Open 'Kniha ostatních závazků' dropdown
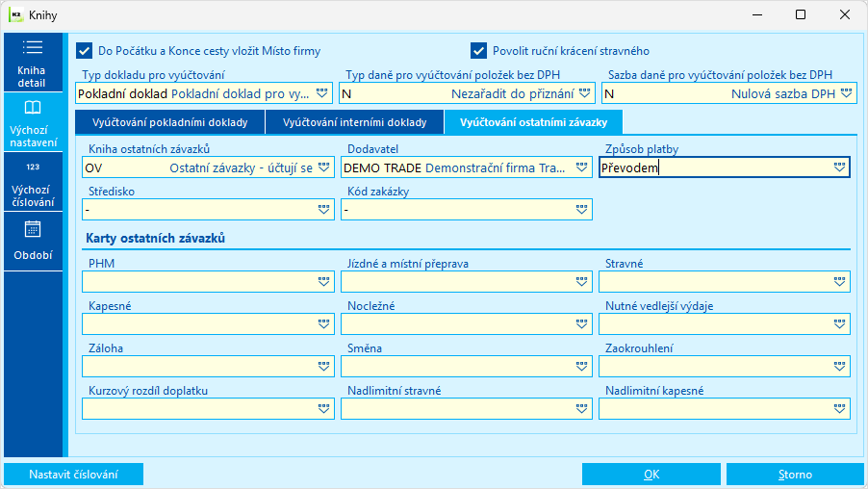This screenshot has width=868, height=489. tap(324, 167)
